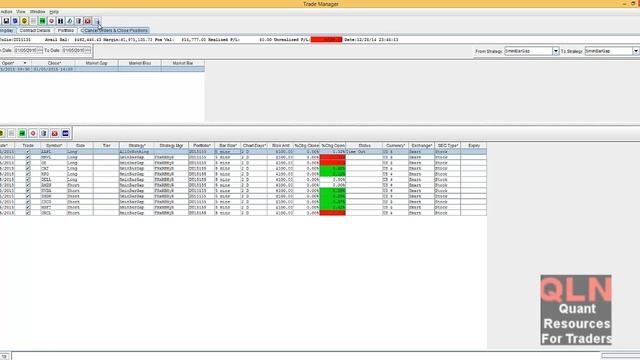Click the Status column header
Image resolution: width=640 pixels, height=360 pixels.
coord(364,146)
